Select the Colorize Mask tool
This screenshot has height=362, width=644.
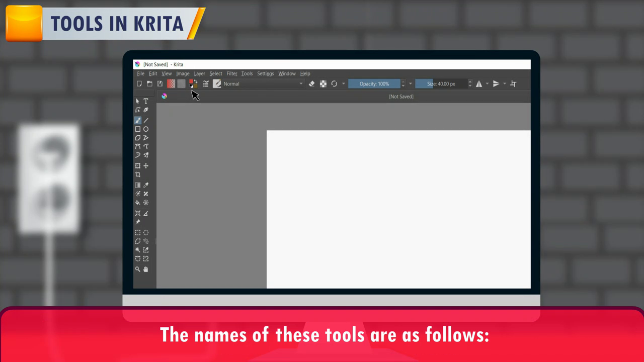click(137, 194)
